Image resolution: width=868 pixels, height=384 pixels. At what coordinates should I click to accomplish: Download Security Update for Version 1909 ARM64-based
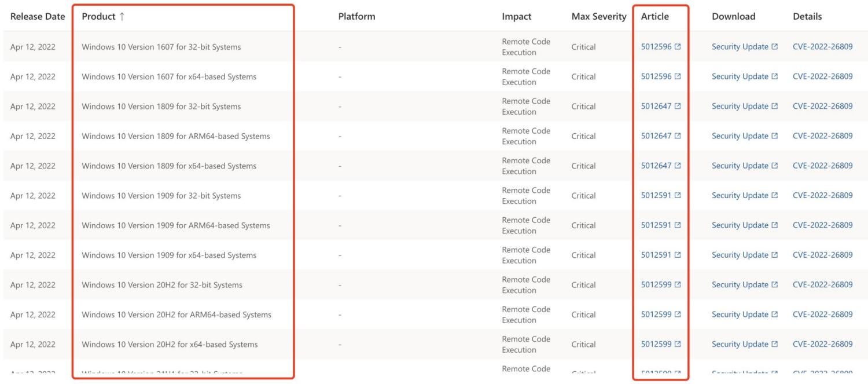(x=745, y=225)
